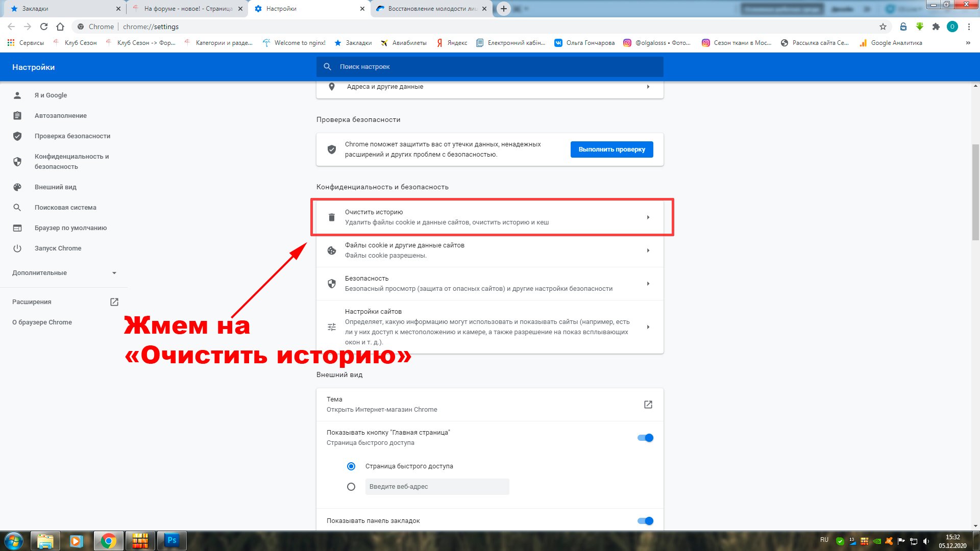Click the 'Я и Google' profile icon
Screen dimensions: 980x551
[18, 94]
